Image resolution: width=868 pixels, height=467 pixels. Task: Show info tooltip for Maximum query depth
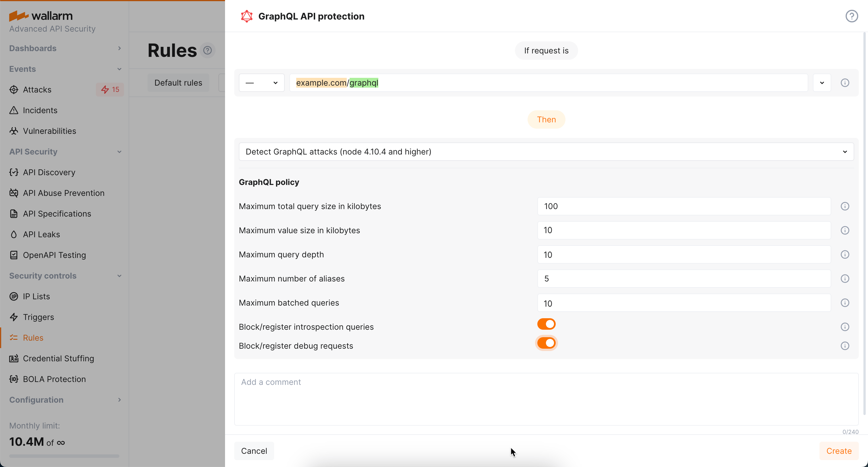(845, 254)
